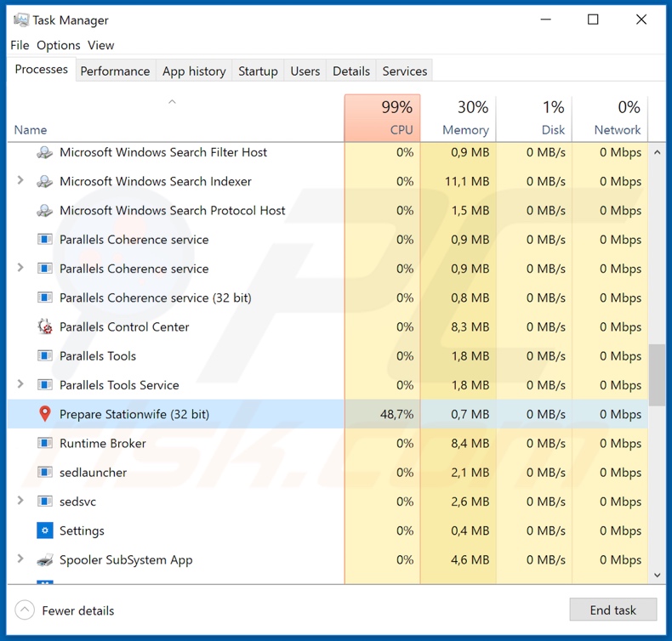The width and height of the screenshot is (672, 641).
Task: Select the Prepare Stationwife (32 bit) process
Action: point(327,414)
